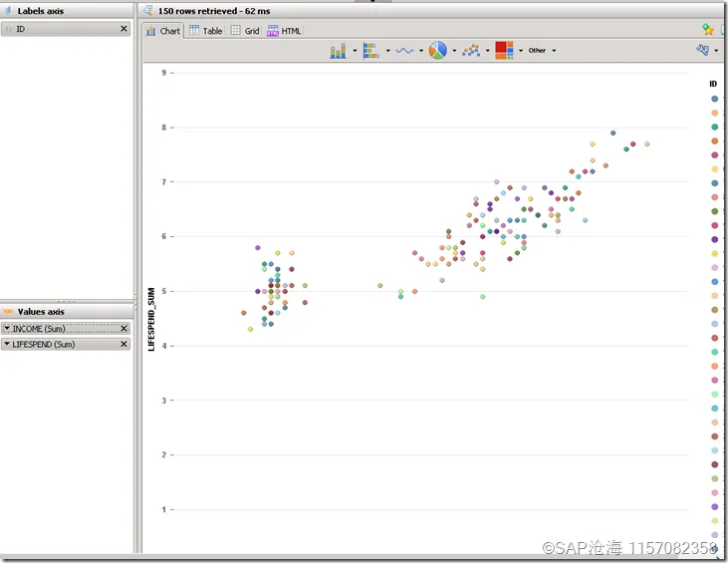Remove INCOME (Sum) from the Values axis
The width and height of the screenshot is (728, 563).
(x=123, y=329)
